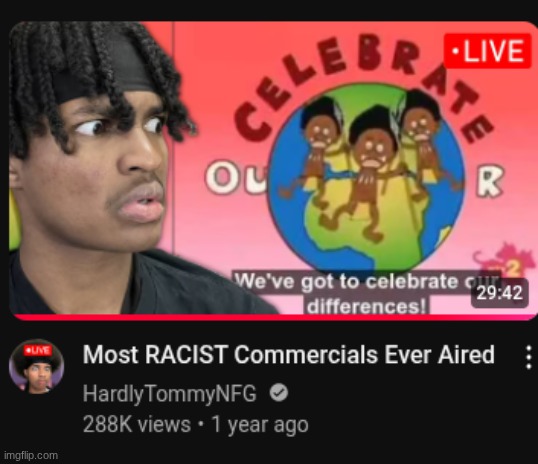This screenshot has height=464, width=538.
Task: Click the 288K views text
Action: (137, 425)
